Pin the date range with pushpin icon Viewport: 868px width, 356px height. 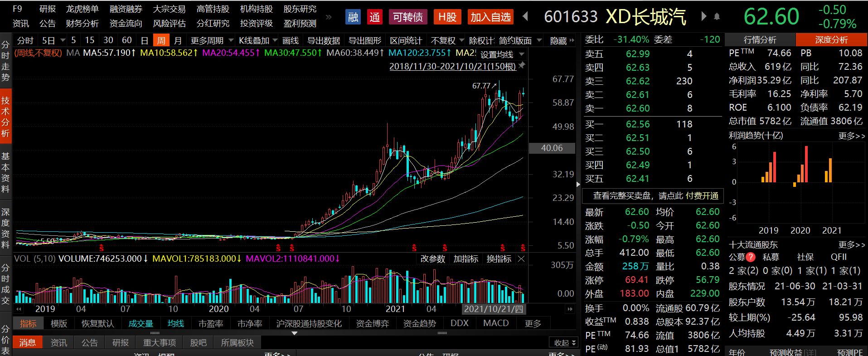click(522, 66)
